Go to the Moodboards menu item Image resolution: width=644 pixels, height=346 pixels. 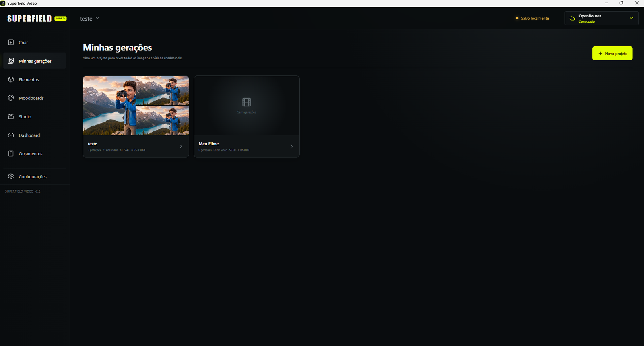tap(34, 98)
